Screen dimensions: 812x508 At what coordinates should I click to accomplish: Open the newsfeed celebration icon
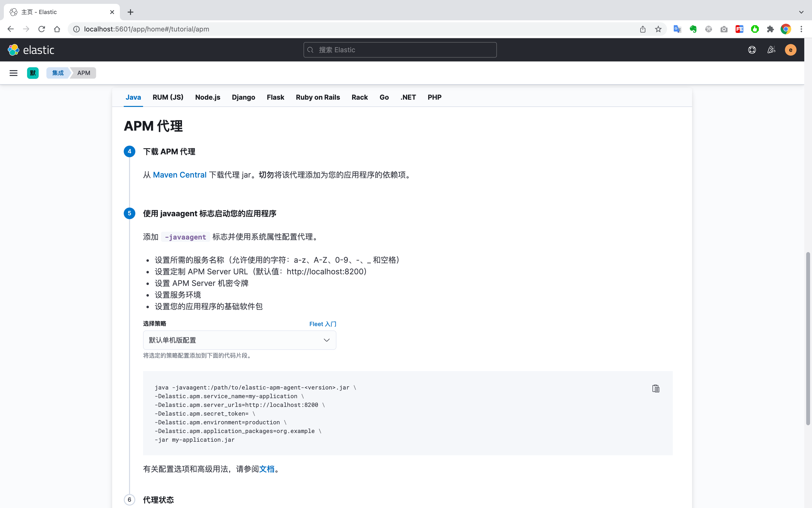tap(771, 50)
